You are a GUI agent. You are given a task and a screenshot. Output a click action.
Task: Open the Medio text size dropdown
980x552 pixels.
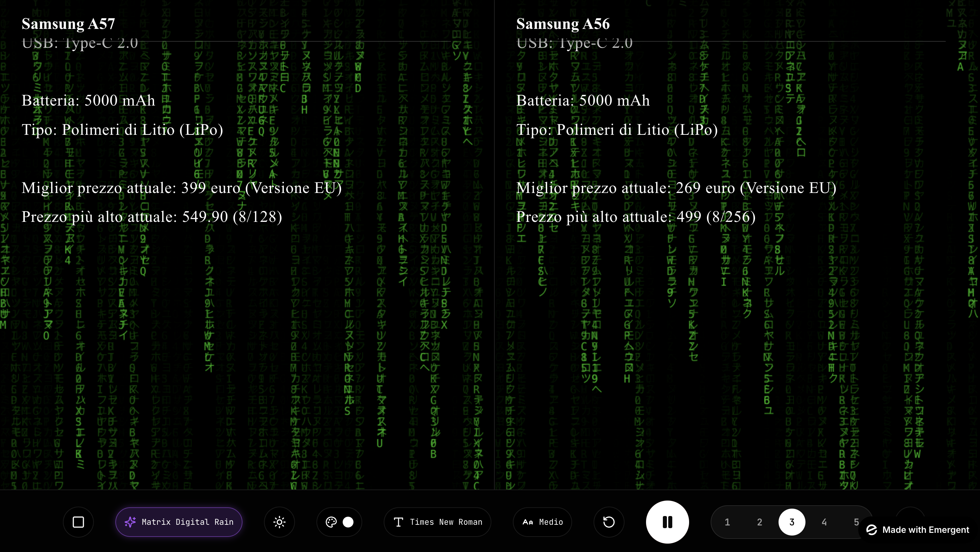click(x=542, y=522)
